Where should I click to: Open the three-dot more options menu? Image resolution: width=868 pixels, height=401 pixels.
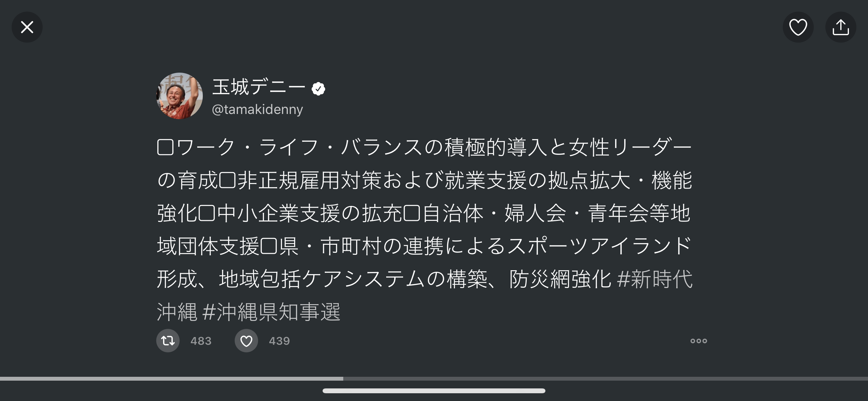(x=698, y=341)
